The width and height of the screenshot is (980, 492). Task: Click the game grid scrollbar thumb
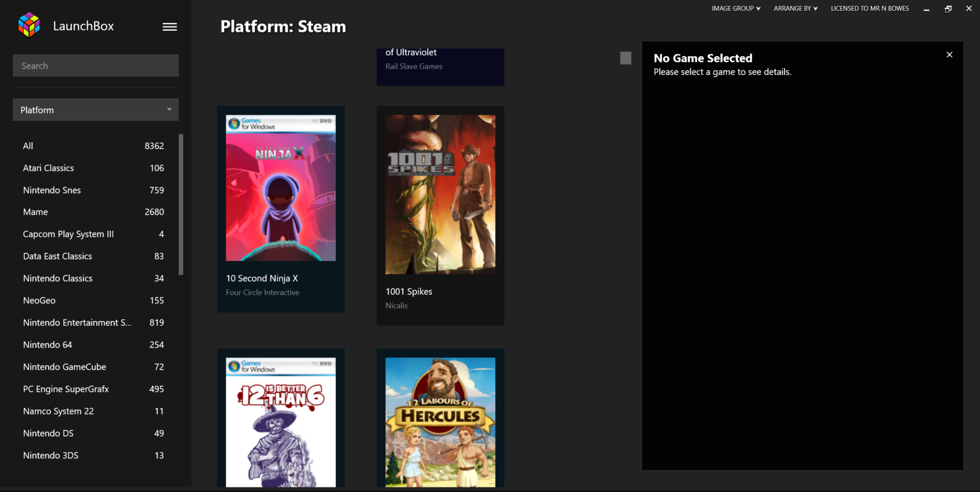626,58
